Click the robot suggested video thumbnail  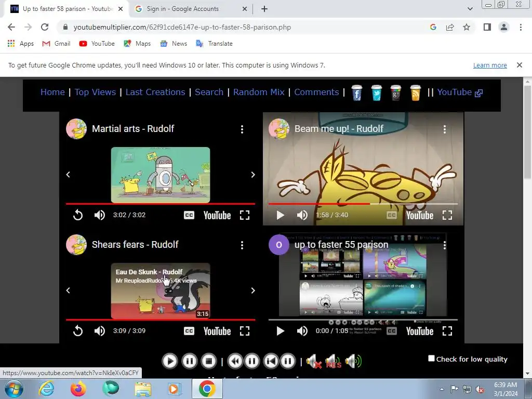pyautogui.click(x=161, y=175)
